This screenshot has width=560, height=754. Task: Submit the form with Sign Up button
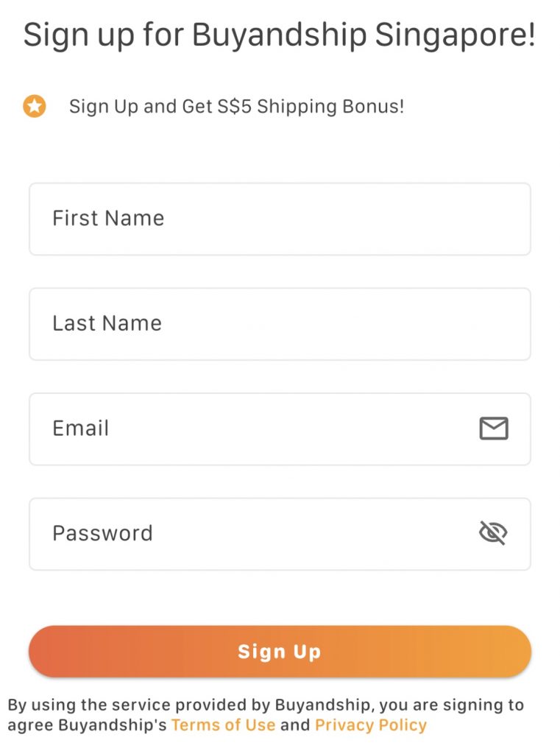point(280,652)
